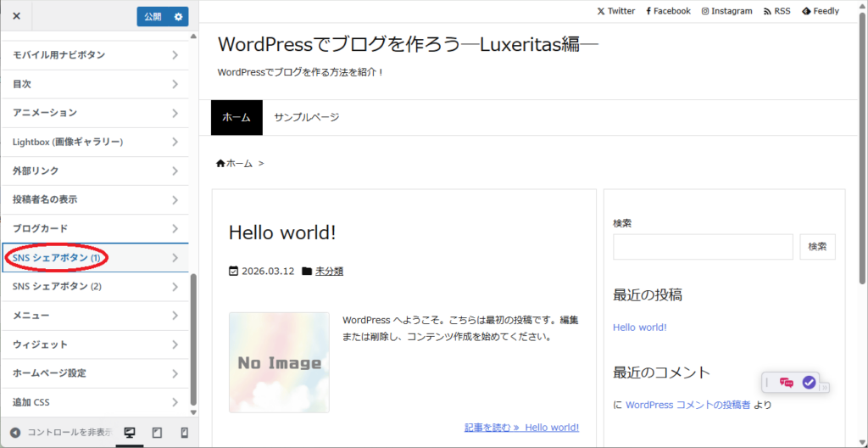The width and height of the screenshot is (868, 448).
Task: Expand chevron for ホームページ設定
Action: 175,373
